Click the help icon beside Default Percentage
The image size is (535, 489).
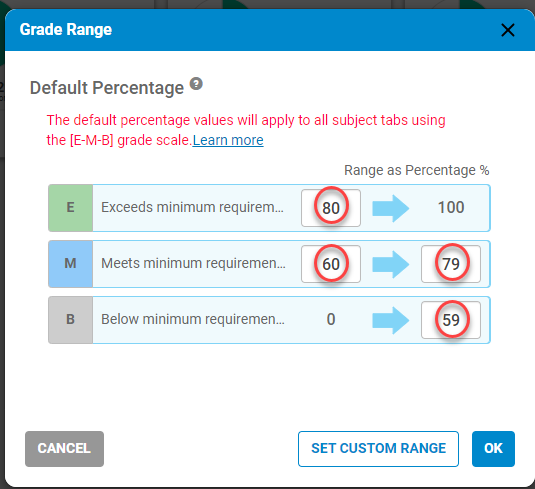pos(196,84)
